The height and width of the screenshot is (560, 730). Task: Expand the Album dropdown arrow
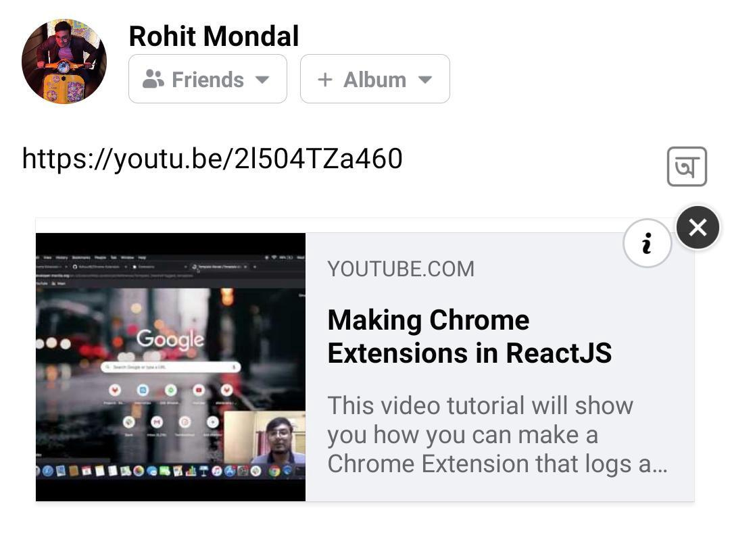click(x=425, y=80)
